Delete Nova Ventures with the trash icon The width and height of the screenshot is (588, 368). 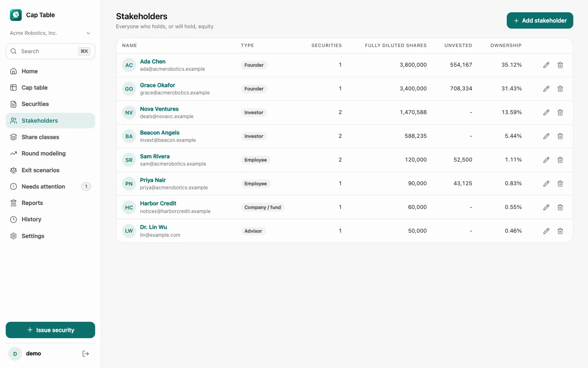tap(560, 112)
